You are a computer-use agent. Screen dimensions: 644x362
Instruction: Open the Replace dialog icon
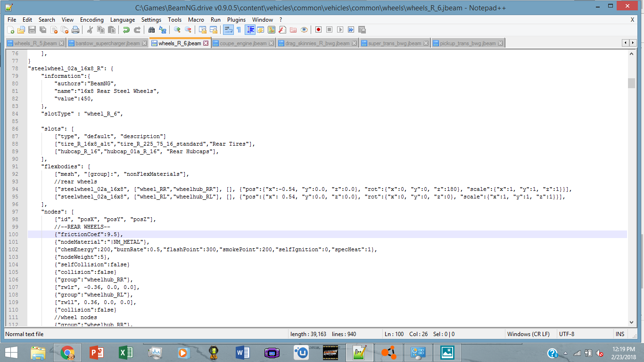[x=162, y=30]
